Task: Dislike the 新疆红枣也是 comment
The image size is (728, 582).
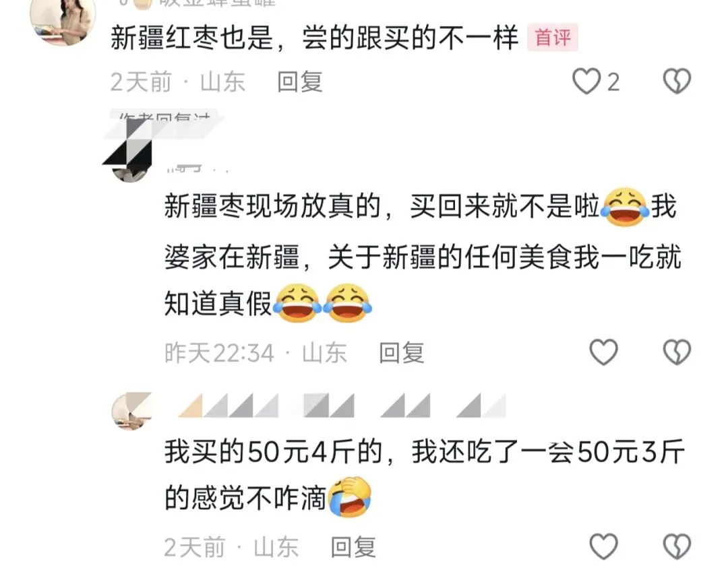Action: tap(677, 82)
